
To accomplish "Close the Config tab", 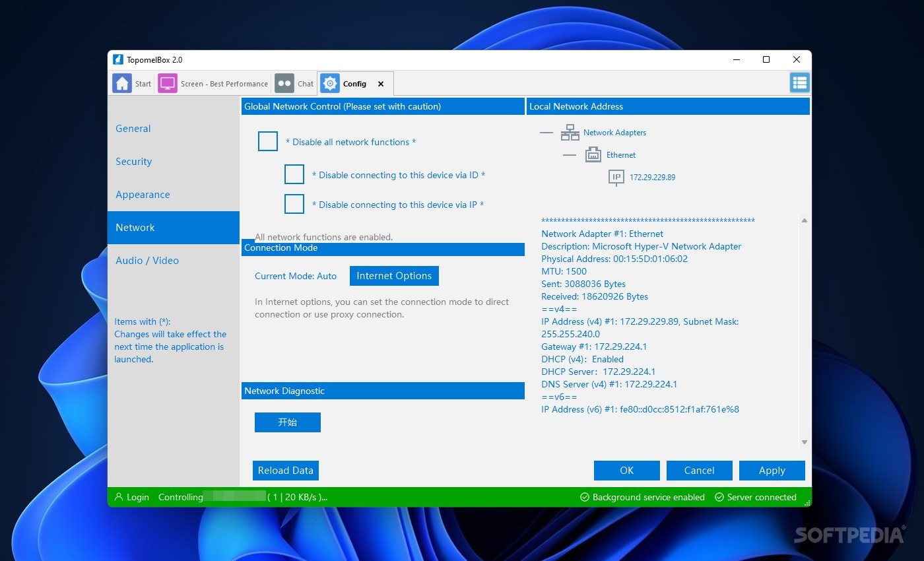I will pyautogui.click(x=381, y=84).
